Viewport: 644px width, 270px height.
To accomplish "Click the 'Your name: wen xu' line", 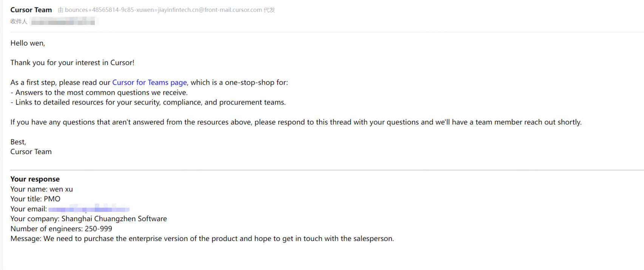I will pos(42,189).
